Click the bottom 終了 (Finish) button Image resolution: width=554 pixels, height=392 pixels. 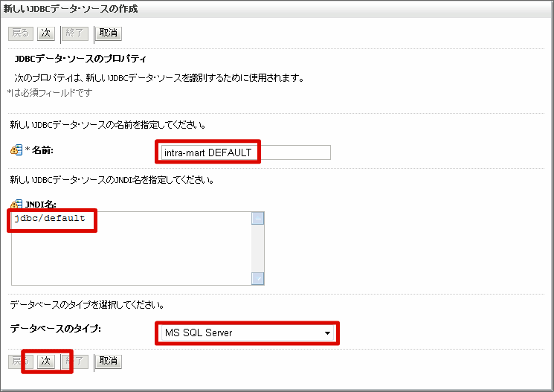click(75, 362)
